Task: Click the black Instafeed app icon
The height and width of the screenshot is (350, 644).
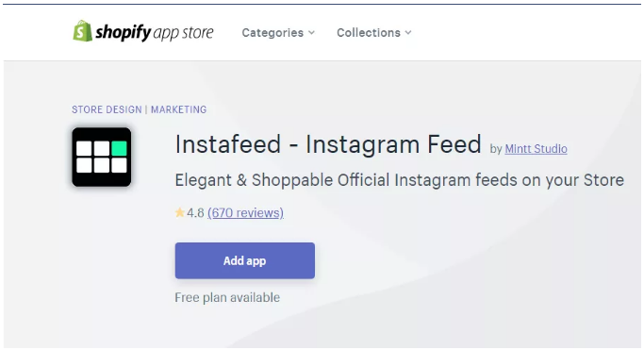Action: coord(102,157)
